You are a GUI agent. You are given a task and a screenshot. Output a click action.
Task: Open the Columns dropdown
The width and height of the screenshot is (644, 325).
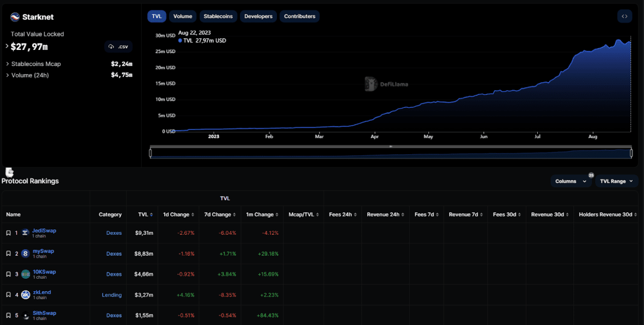[571, 181]
